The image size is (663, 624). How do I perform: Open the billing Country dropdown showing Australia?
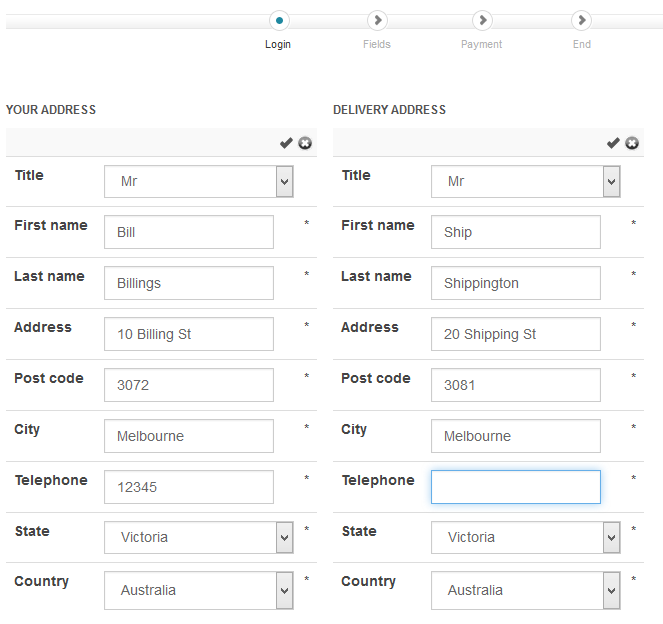tap(198, 590)
